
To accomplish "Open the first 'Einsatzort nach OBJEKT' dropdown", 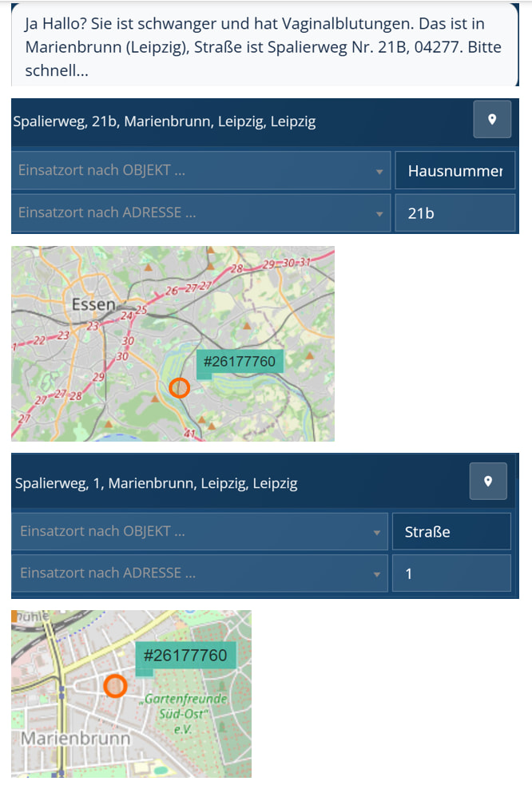I will [x=201, y=170].
